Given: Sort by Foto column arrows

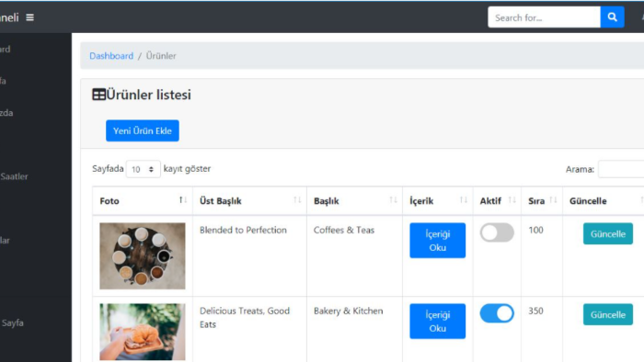Looking at the screenshot, I should pos(183,200).
